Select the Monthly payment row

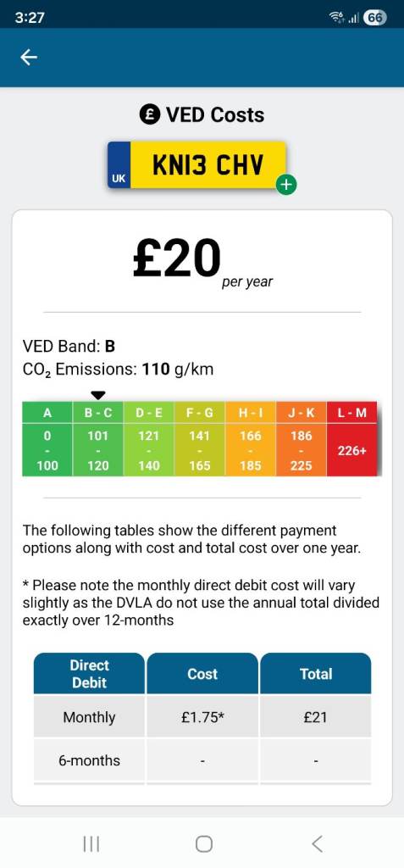pos(202,717)
